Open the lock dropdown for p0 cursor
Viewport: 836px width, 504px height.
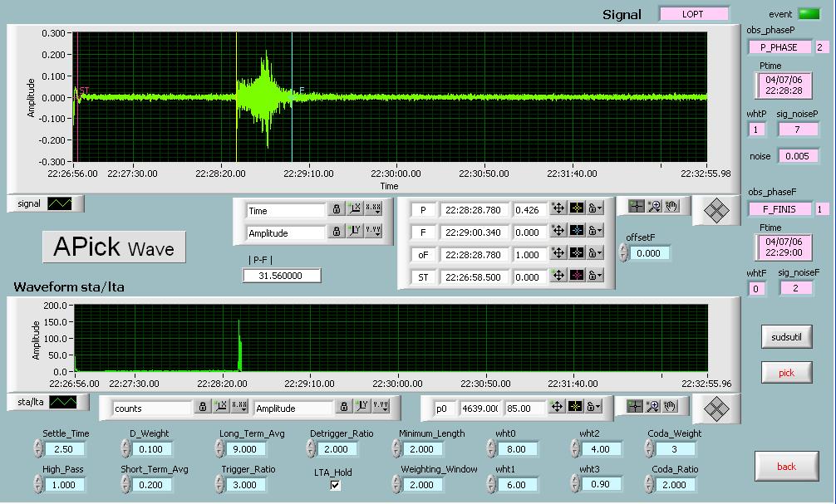[x=593, y=408]
